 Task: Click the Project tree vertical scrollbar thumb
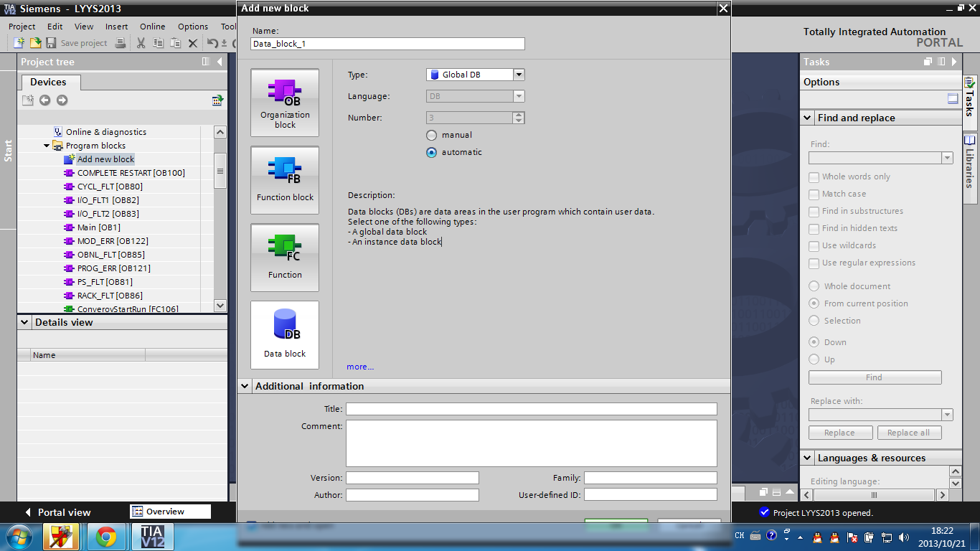point(220,171)
